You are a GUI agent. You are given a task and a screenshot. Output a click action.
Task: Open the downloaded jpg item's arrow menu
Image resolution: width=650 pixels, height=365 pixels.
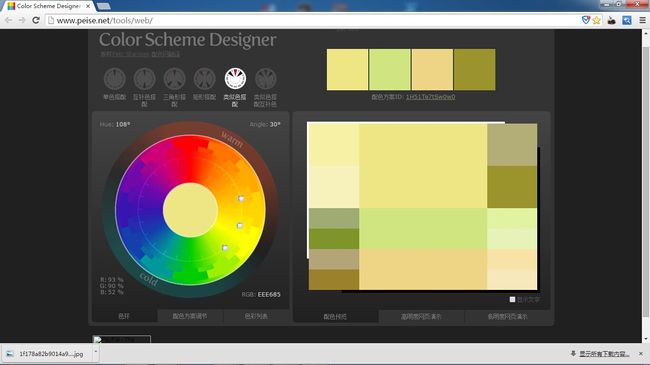tap(95, 352)
